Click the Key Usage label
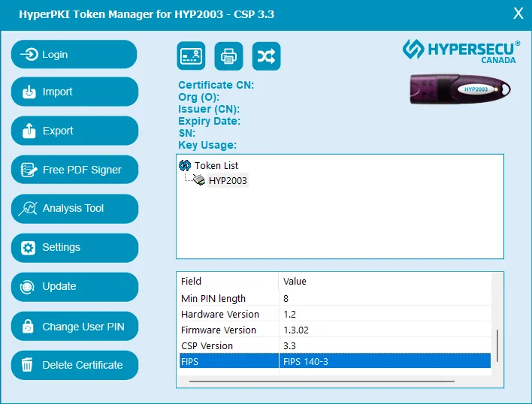Image resolution: width=532 pixels, height=404 pixels. click(207, 145)
